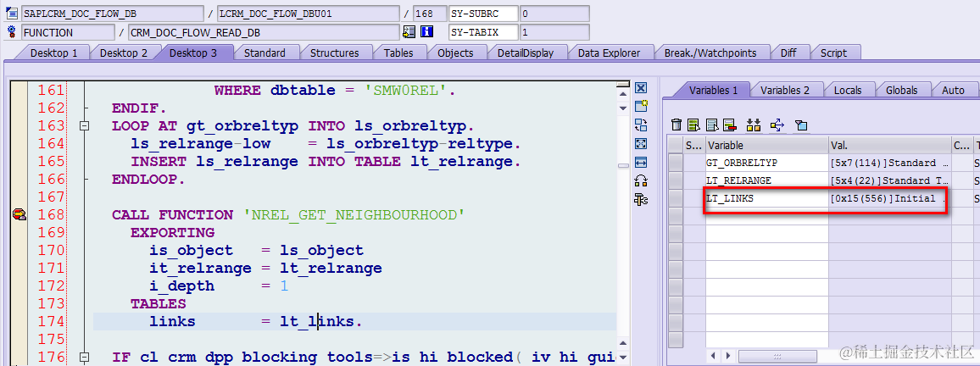Image resolution: width=980 pixels, height=366 pixels.
Task: Click the delete-row icon with red bar
Action: [729, 125]
